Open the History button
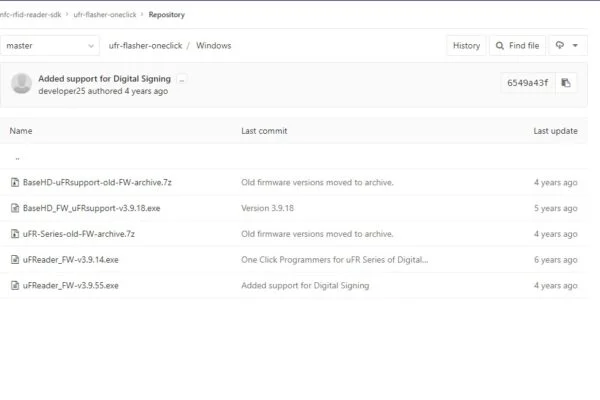Screen dimensions: 600x400 466,46
